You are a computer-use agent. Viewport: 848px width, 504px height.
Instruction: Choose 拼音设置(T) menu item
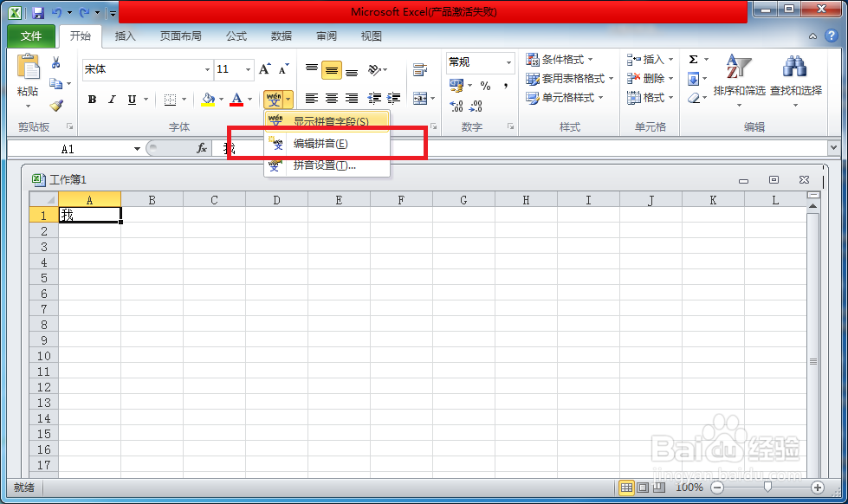click(327, 165)
